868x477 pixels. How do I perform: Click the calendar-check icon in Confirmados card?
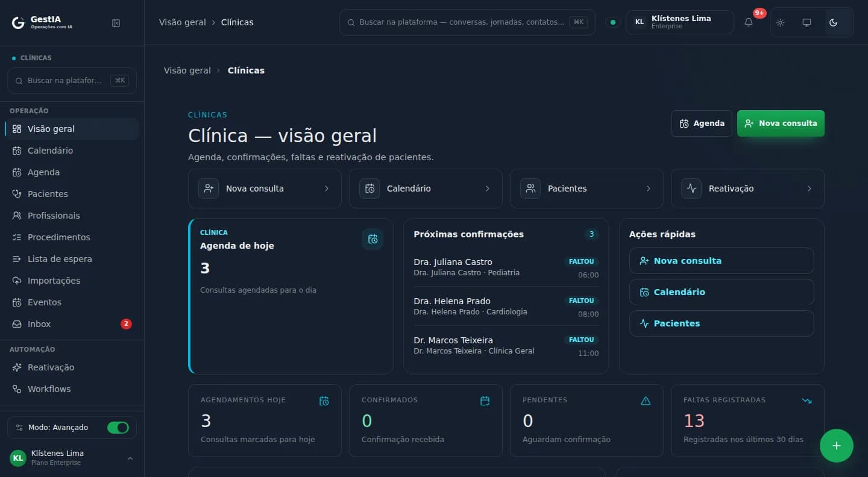(x=485, y=401)
